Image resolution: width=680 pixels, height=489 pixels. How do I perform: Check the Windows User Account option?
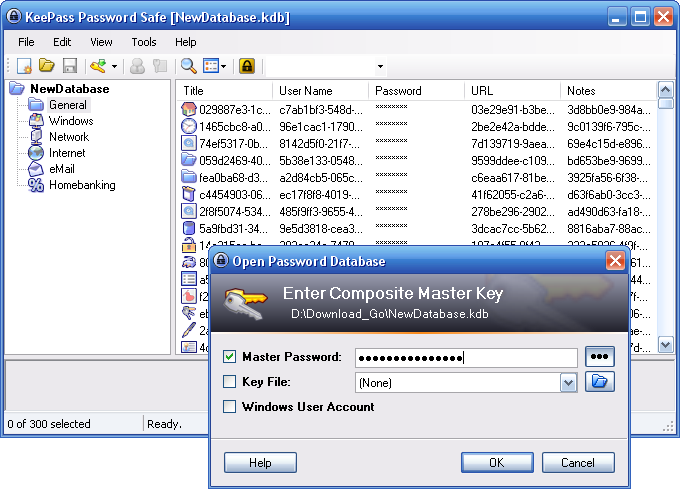(230, 406)
